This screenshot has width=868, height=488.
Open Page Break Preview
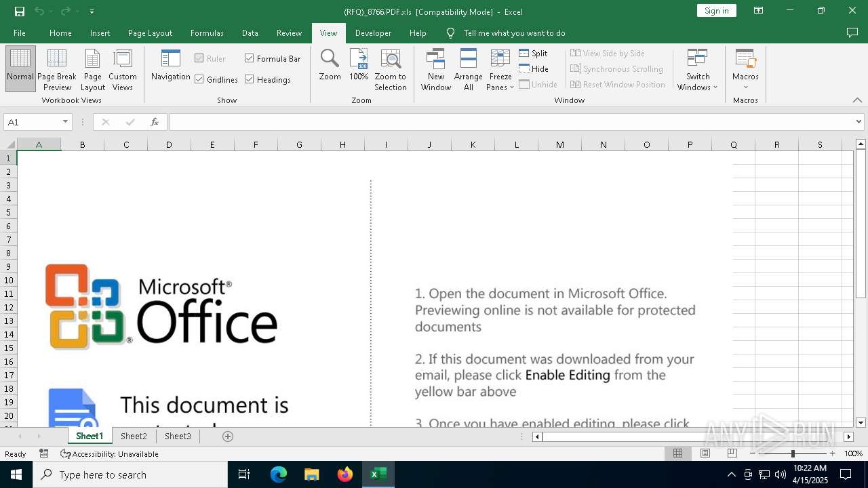(x=57, y=68)
